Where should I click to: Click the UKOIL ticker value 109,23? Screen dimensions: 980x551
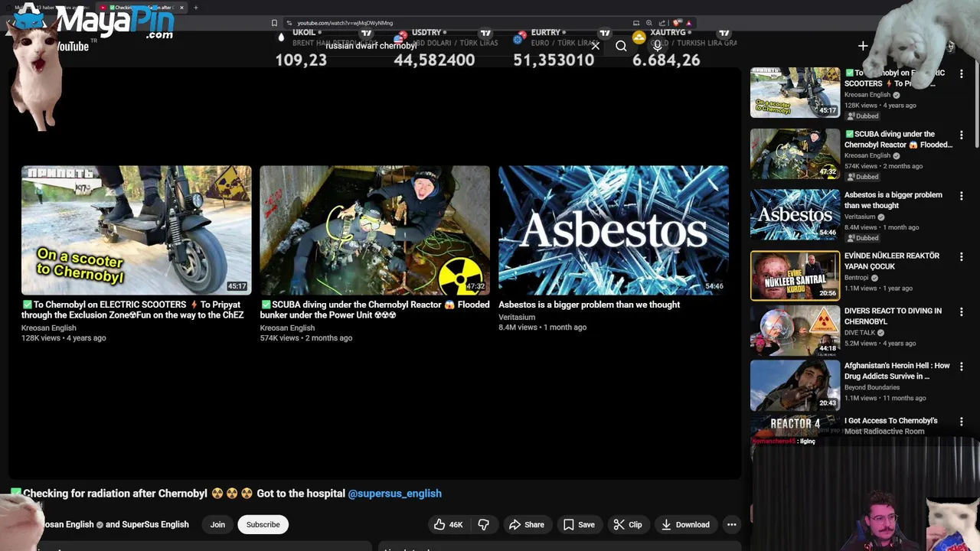click(301, 60)
